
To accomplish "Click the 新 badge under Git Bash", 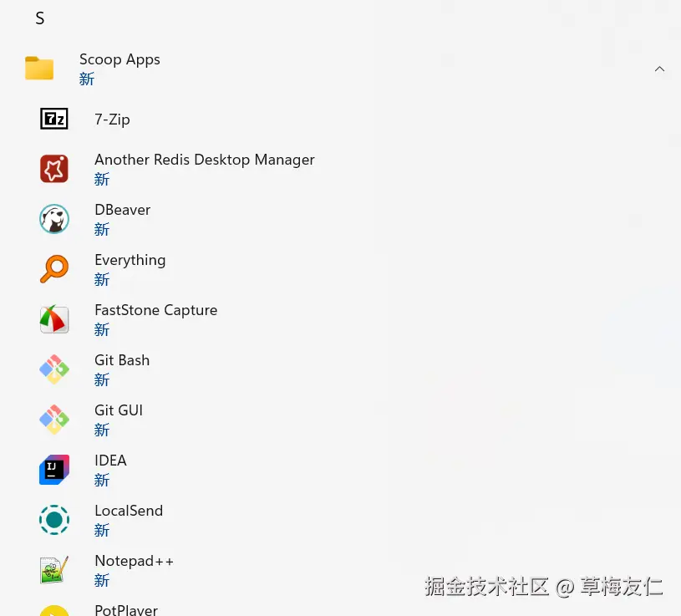I will coord(102,379).
